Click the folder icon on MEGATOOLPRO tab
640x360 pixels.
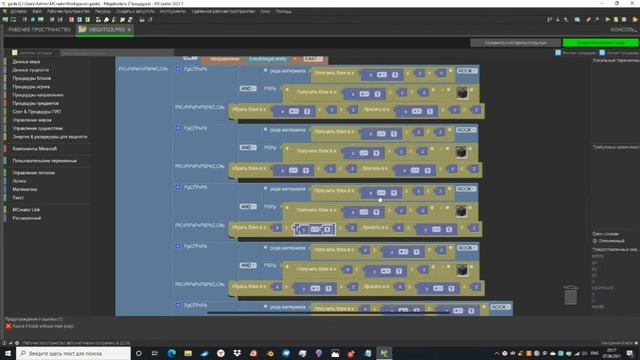[82, 29]
